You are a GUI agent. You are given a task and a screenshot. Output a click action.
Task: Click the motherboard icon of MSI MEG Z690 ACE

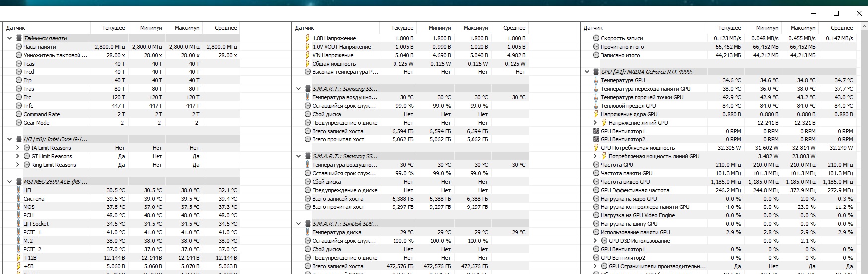[x=19, y=182]
